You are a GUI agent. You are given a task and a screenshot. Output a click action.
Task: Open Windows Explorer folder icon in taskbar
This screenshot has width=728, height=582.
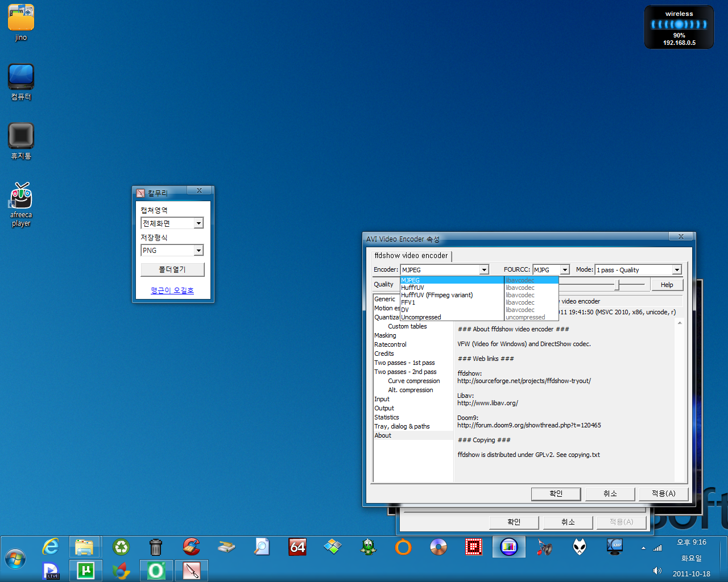click(x=84, y=547)
